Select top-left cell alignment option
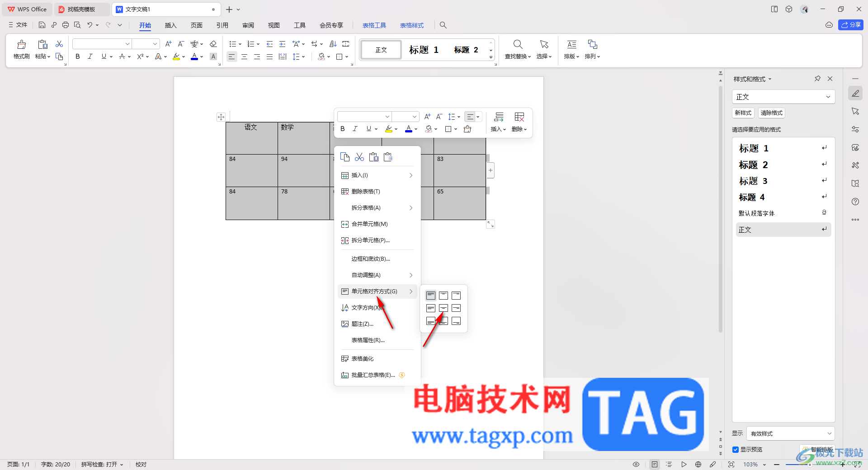Image resolution: width=868 pixels, height=470 pixels. click(431, 296)
